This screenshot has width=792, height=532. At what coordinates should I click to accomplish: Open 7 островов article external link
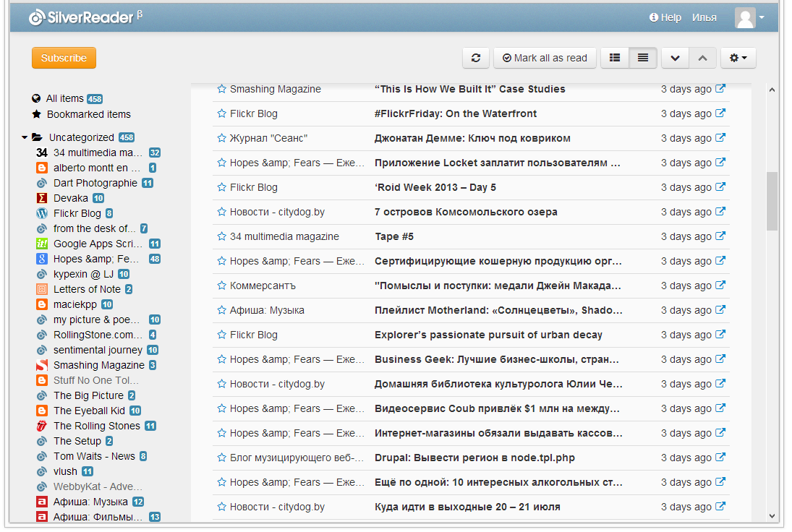tap(720, 212)
